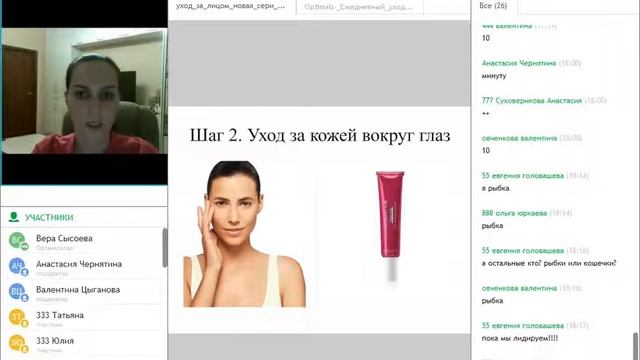
Task: Open the уход_за_лицом_новая_сери presentation tab
Action: coord(231,7)
